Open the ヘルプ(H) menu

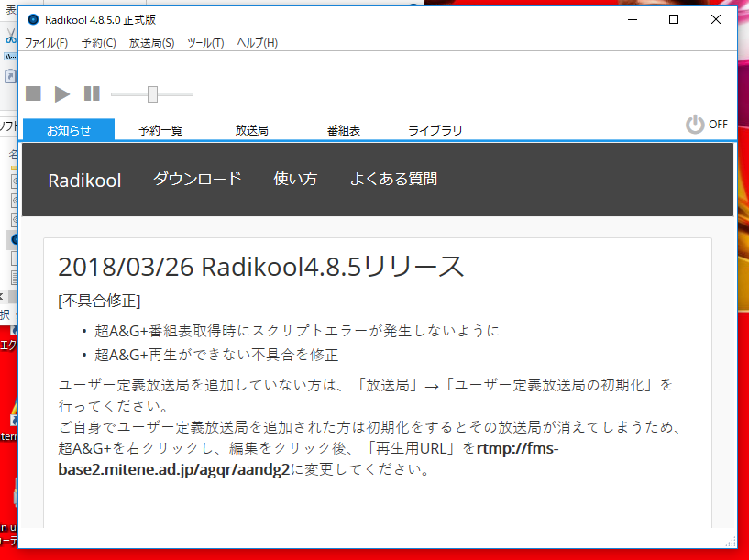(257, 43)
